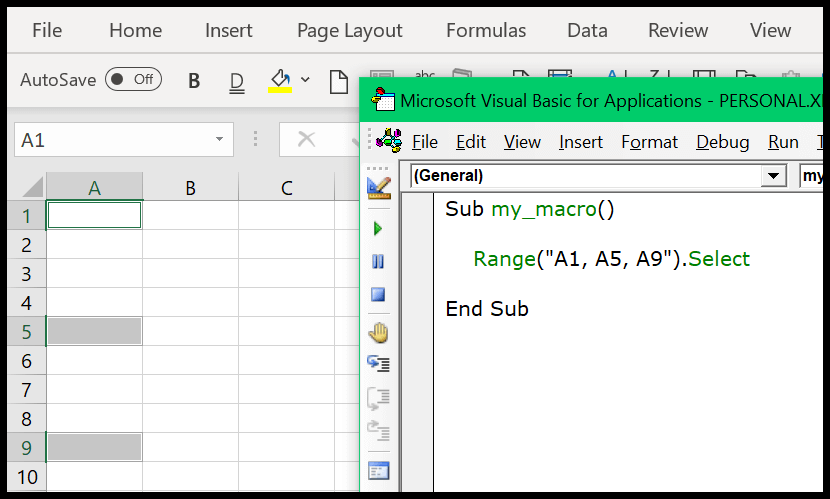Click cell A1

coord(94,215)
